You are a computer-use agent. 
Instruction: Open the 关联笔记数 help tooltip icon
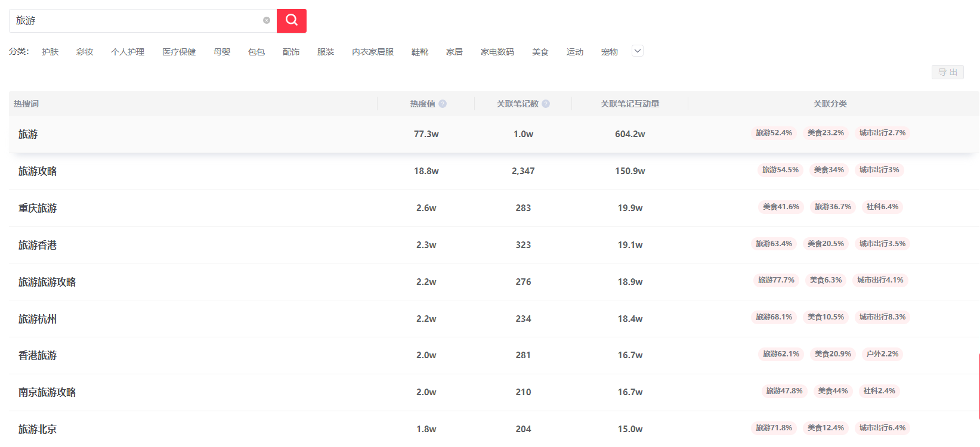click(546, 104)
